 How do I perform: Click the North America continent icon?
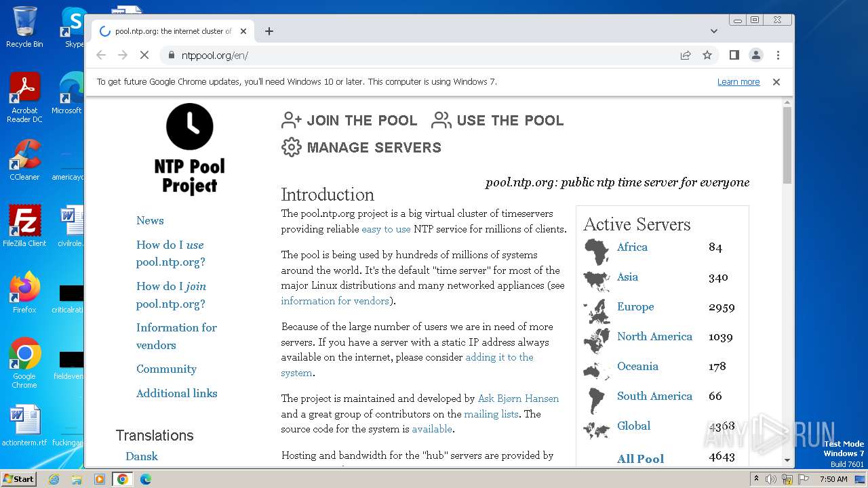click(x=597, y=341)
